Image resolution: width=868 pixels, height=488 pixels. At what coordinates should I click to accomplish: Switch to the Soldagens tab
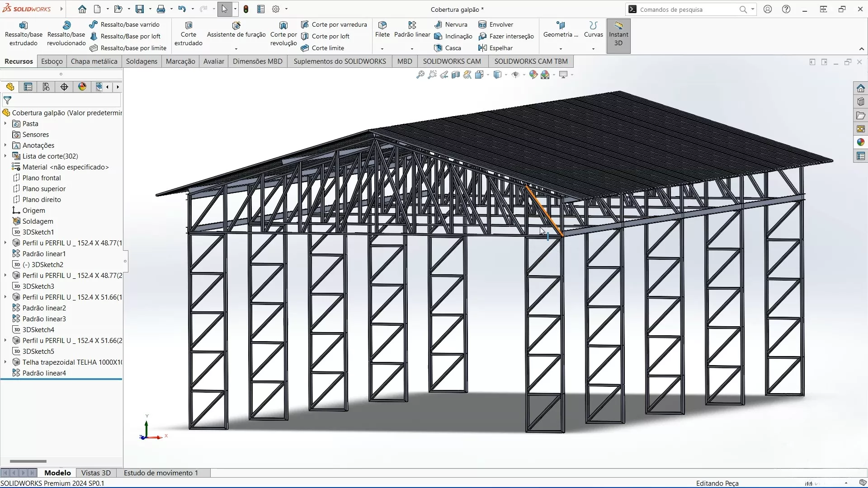[142, 61]
